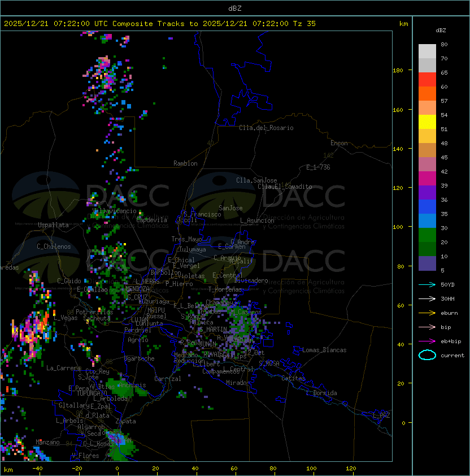The width and height of the screenshot is (470, 476).
Task: Click the Lomas_Blancas map label
Action: (324, 350)
